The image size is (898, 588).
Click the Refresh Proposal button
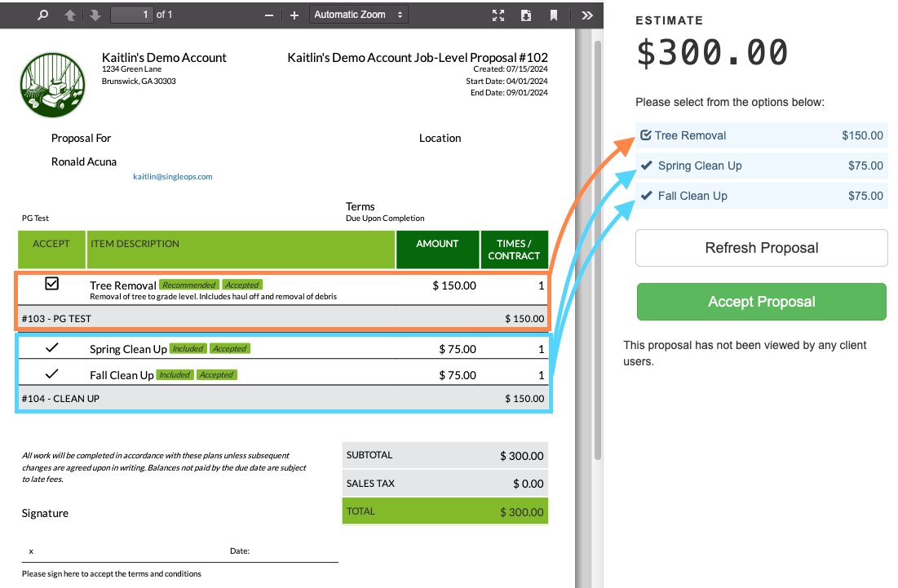click(x=761, y=248)
